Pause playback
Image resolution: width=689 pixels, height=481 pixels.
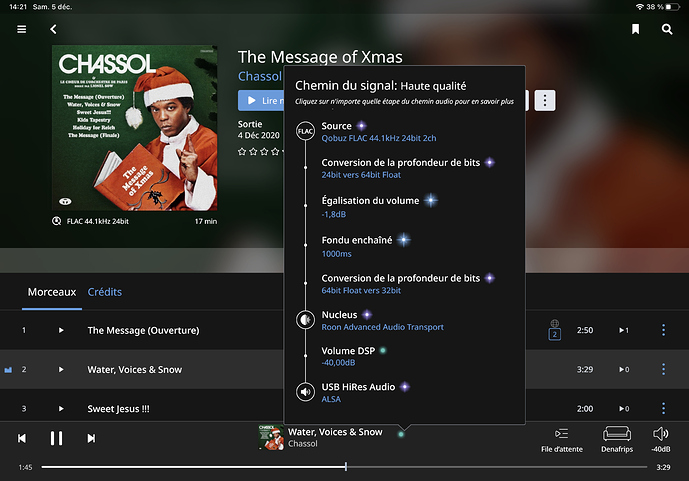coord(56,438)
